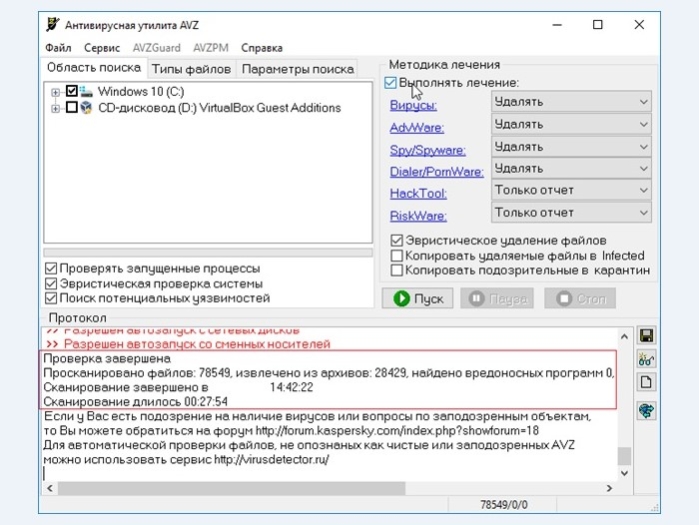Click the line 'Проверка завершена' in protocol
699x525 pixels.
(107, 358)
